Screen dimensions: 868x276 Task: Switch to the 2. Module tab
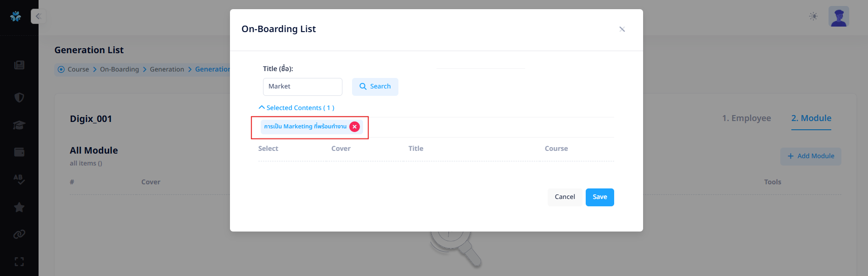pyautogui.click(x=811, y=118)
